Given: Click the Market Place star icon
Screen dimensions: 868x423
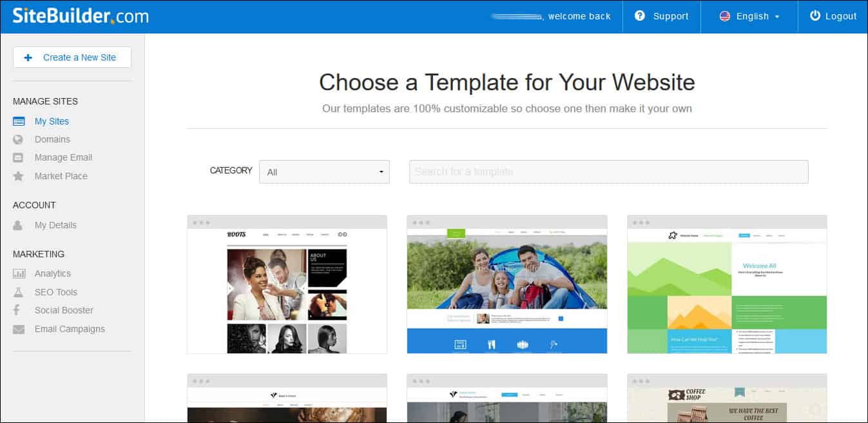Looking at the screenshot, I should pos(18,176).
